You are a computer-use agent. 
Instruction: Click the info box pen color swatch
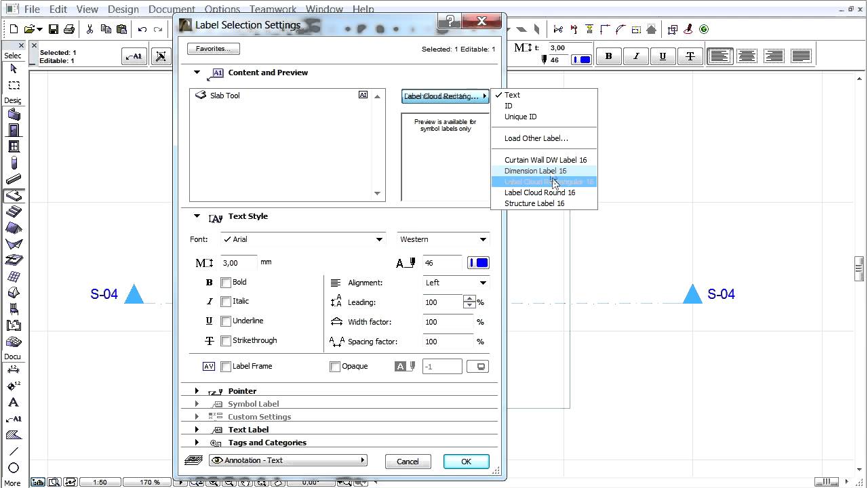click(x=582, y=60)
